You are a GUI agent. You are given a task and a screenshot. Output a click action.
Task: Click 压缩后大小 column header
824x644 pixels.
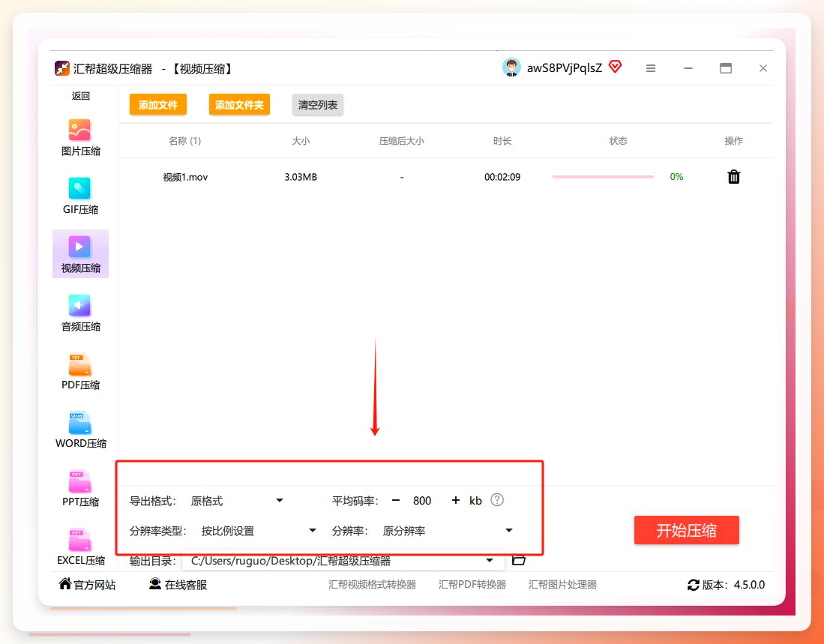coord(401,141)
